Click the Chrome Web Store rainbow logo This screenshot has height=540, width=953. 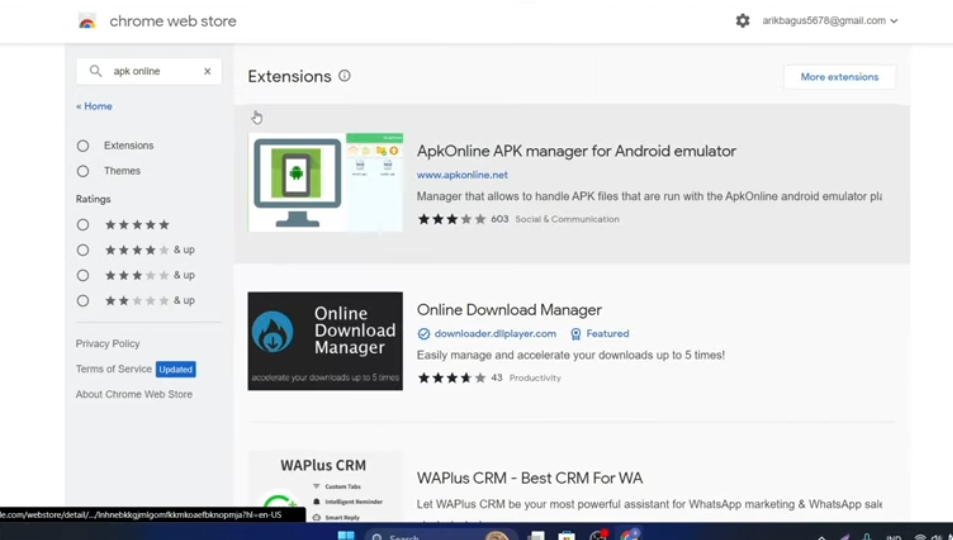coord(87,21)
